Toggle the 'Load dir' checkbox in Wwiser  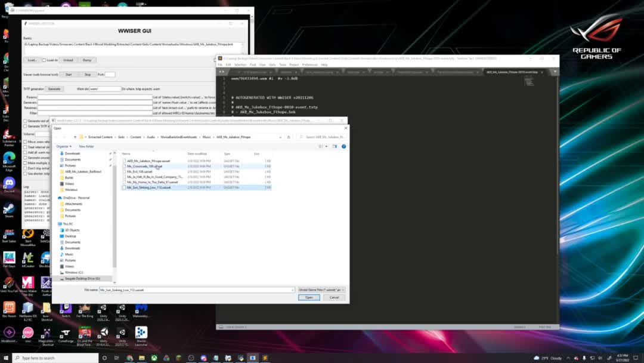point(44,60)
